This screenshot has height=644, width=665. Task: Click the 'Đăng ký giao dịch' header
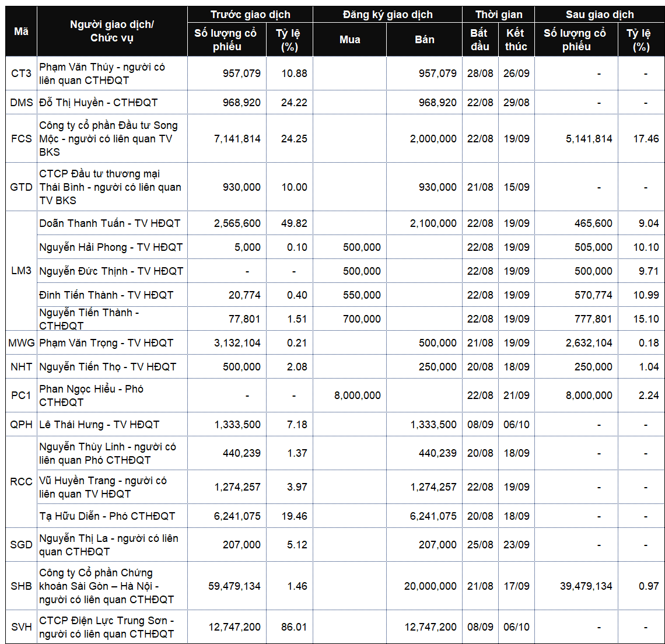click(x=388, y=15)
